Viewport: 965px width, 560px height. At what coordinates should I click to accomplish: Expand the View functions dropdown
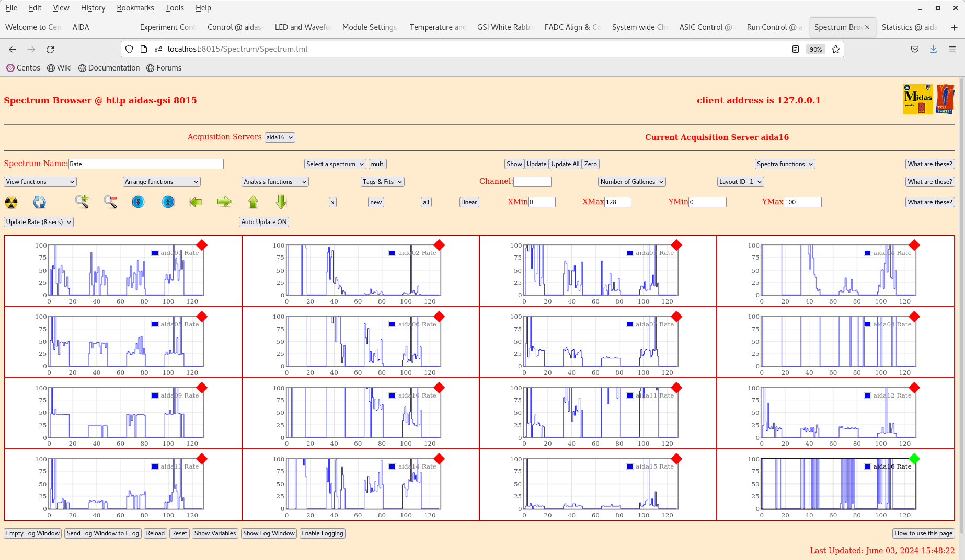40,182
